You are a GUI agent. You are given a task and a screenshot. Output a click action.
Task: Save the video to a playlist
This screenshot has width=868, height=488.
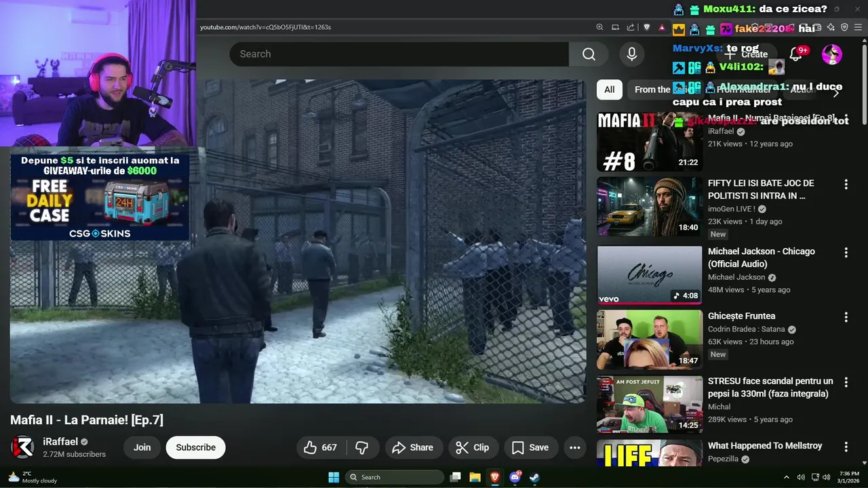pos(530,447)
